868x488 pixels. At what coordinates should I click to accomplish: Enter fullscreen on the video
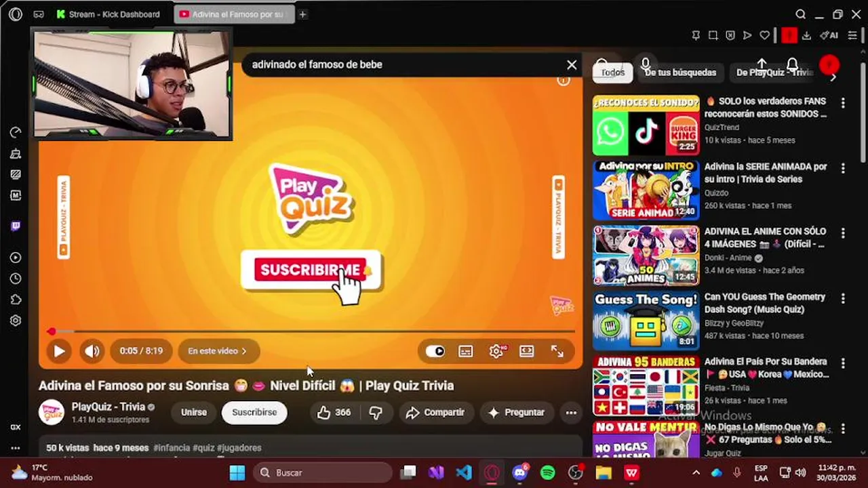557,351
